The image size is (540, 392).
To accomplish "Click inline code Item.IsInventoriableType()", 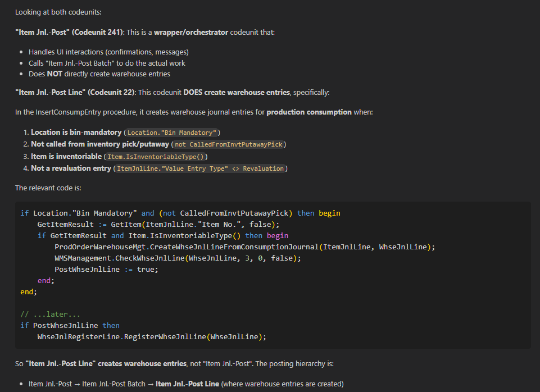I will click(x=157, y=157).
